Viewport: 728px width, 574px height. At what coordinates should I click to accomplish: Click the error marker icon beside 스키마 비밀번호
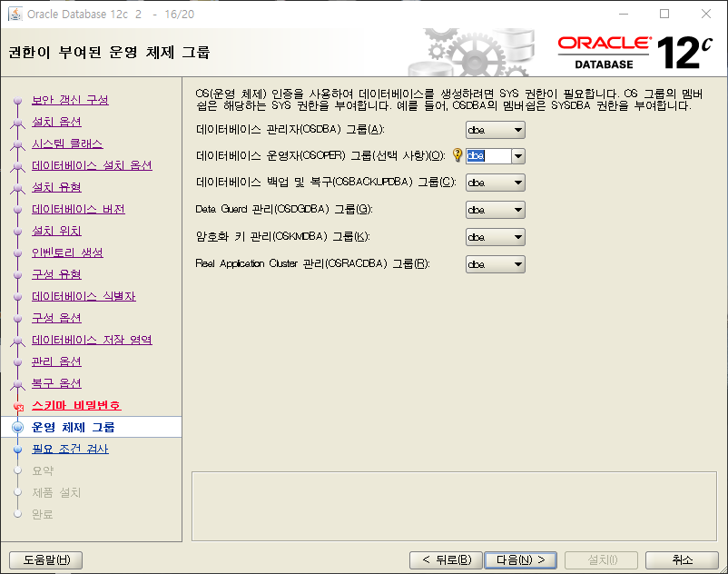point(18,407)
